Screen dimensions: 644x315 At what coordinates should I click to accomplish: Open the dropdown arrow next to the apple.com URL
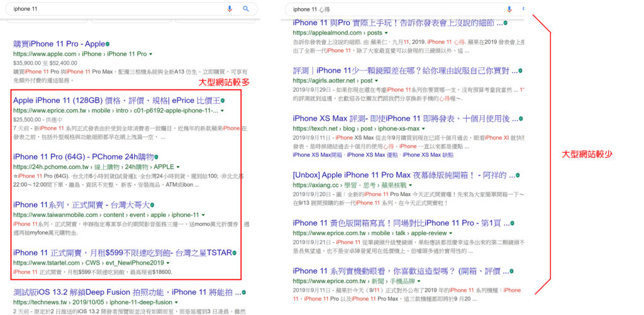click(x=151, y=54)
